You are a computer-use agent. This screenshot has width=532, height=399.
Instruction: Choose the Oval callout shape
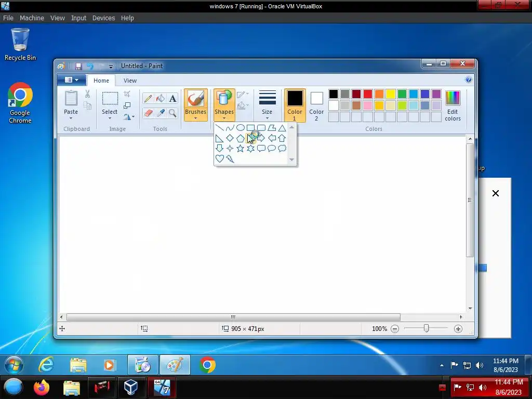[271, 149]
